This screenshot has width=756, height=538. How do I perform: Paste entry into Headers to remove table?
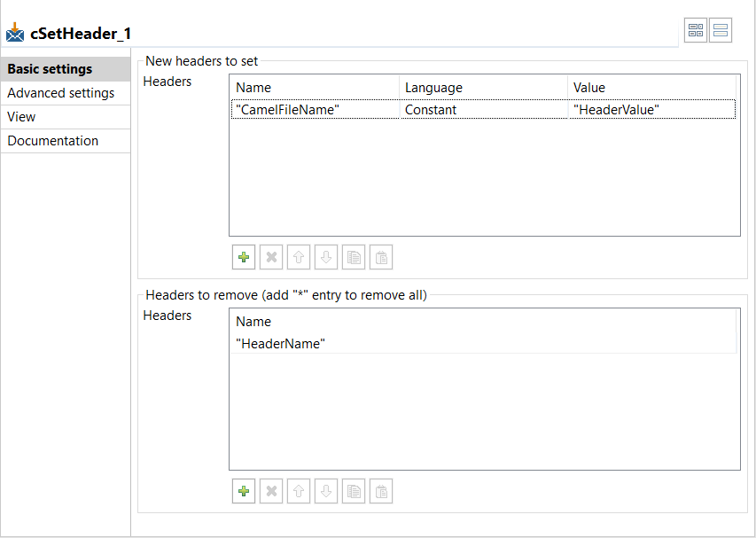(x=380, y=492)
